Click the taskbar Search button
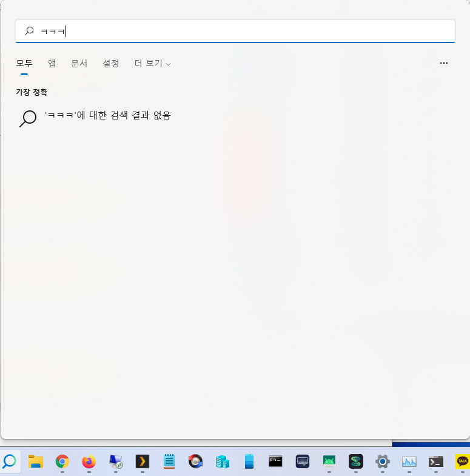 coord(10,461)
